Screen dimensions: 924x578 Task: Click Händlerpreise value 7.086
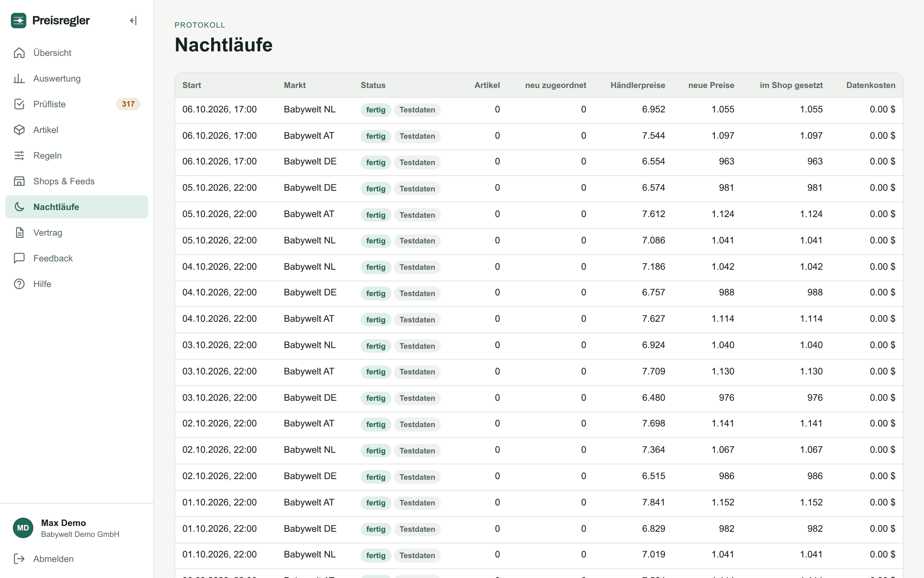click(x=653, y=241)
